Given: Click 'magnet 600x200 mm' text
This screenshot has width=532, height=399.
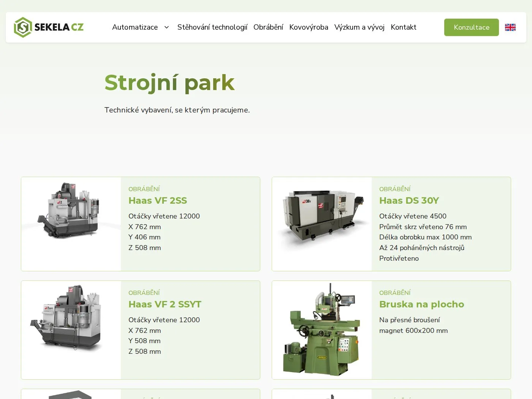Looking at the screenshot, I should point(413,331).
